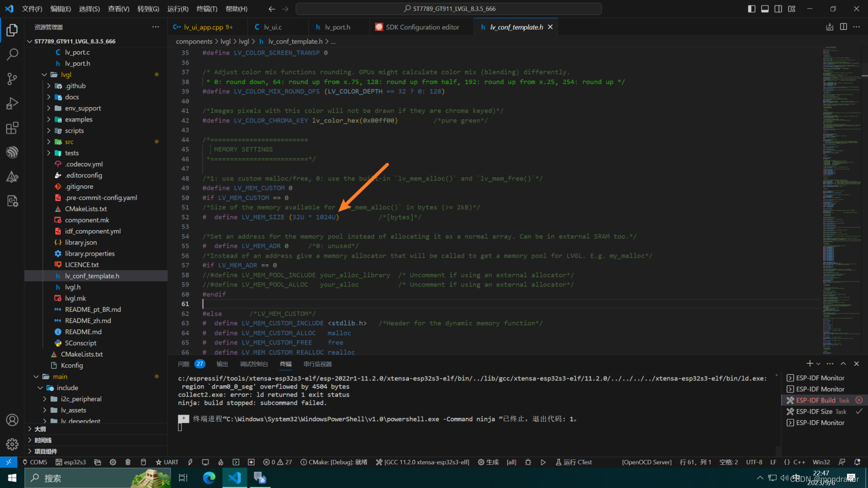The height and width of the screenshot is (488, 868).
Task: Run build, flash and monitor flame icon
Action: [220, 462]
